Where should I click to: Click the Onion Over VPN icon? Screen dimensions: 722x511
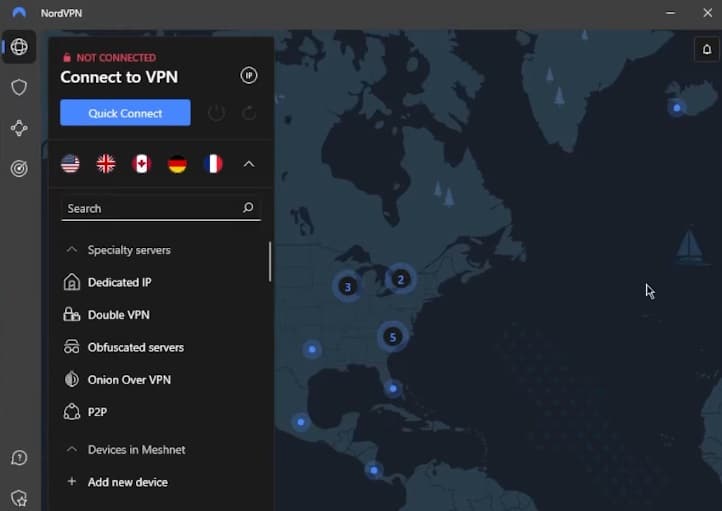71,379
